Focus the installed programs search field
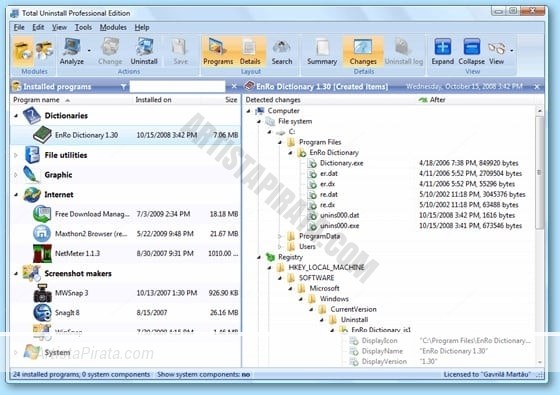 (178, 86)
